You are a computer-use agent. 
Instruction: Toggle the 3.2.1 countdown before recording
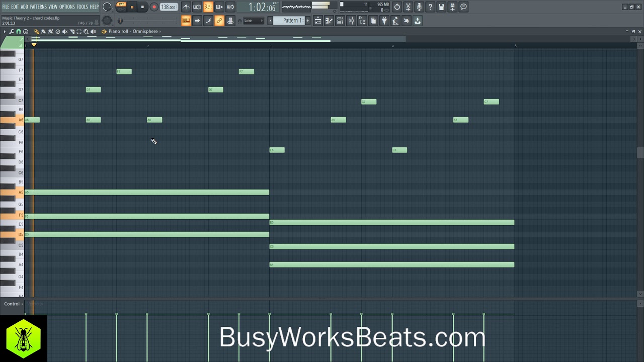(208, 7)
